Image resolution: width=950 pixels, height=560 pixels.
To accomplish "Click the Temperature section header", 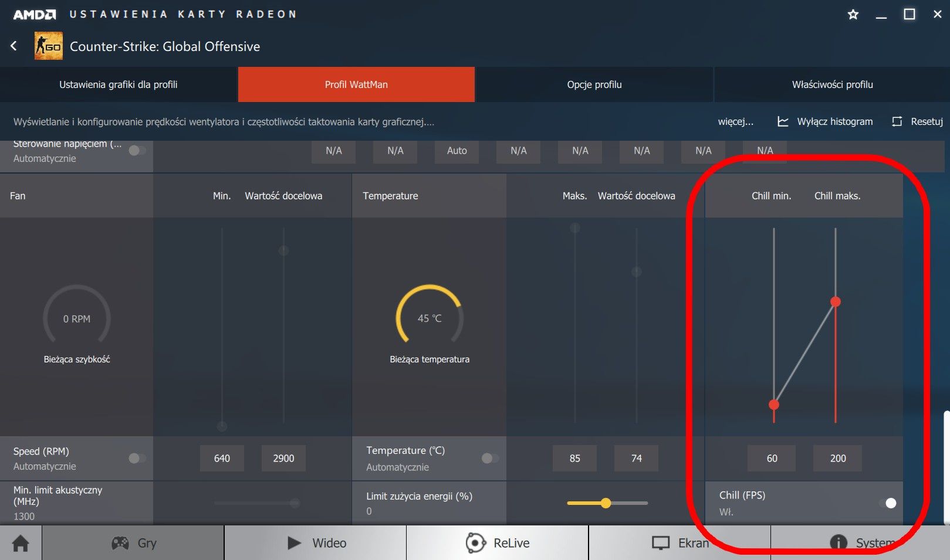I will tap(390, 196).
